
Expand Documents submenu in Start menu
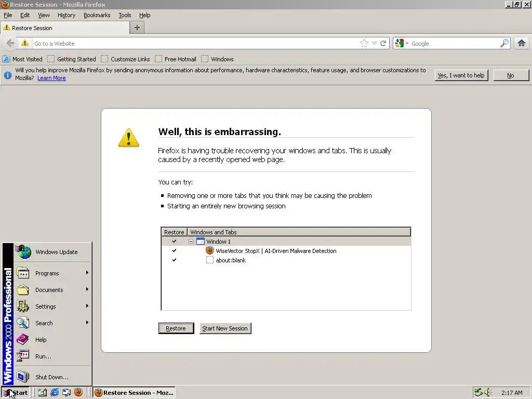[x=53, y=290]
